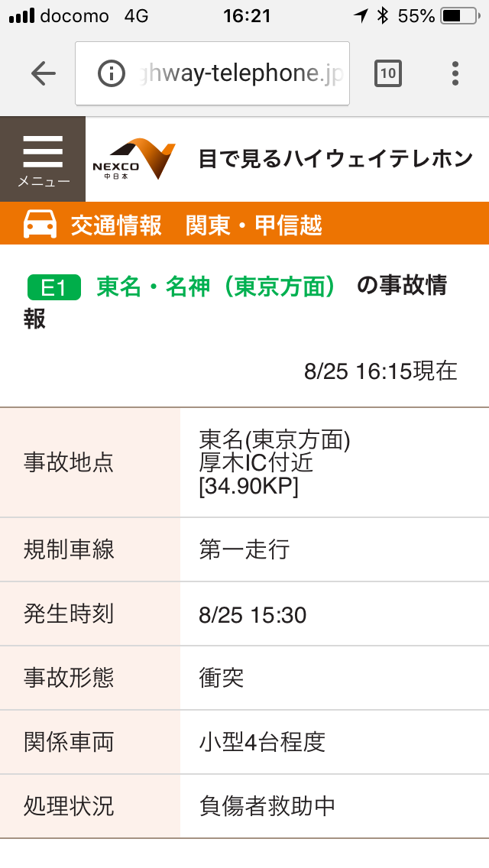The height and width of the screenshot is (868, 489).
Task: Tap the 処理状況 負傷者救助中 value
Action: pyautogui.click(x=267, y=805)
